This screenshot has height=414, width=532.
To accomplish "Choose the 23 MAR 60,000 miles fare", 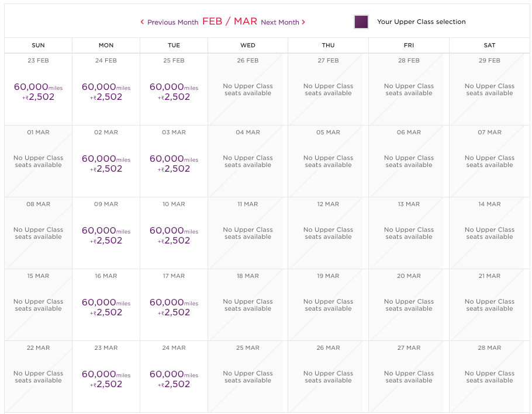I will [x=106, y=378].
